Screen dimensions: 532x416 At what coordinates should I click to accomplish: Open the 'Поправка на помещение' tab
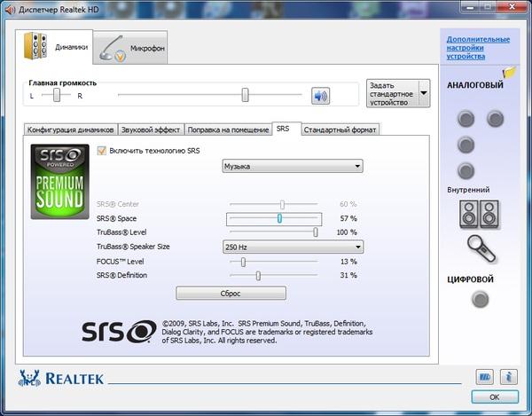point(228,130)
